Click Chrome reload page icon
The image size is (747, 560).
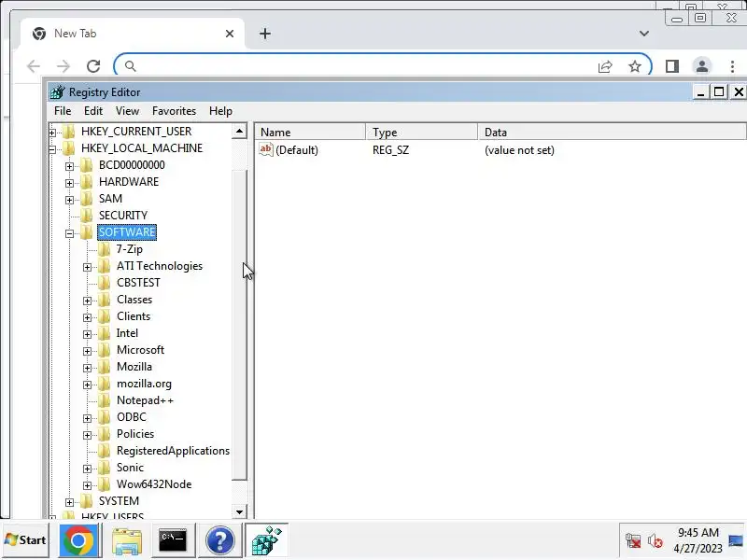[93, 65]
